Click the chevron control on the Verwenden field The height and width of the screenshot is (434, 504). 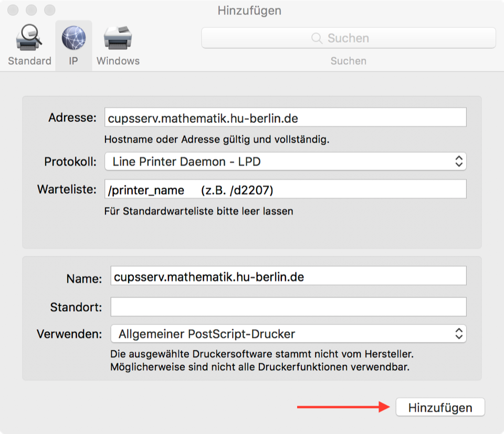point(459,334)
